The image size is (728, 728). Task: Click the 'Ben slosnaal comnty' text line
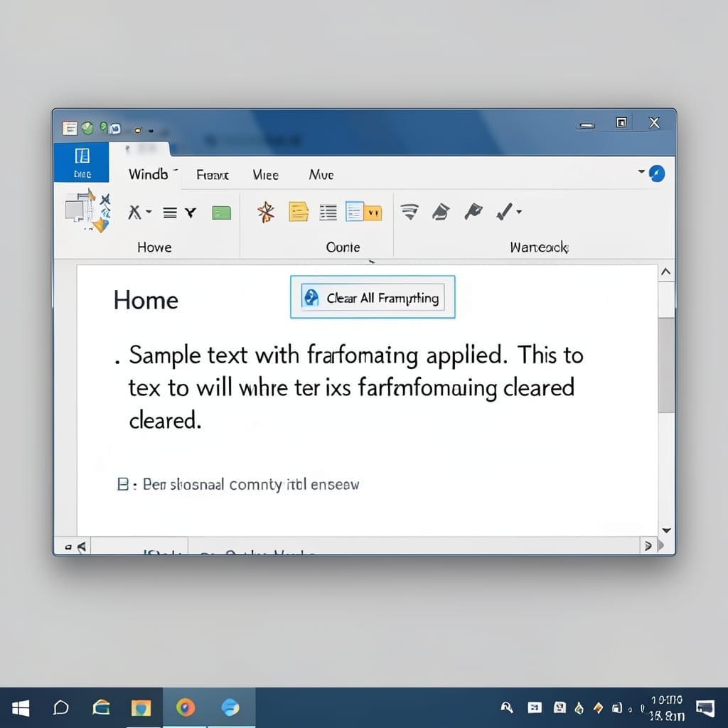pyautogui.click(x=251, y=485)
